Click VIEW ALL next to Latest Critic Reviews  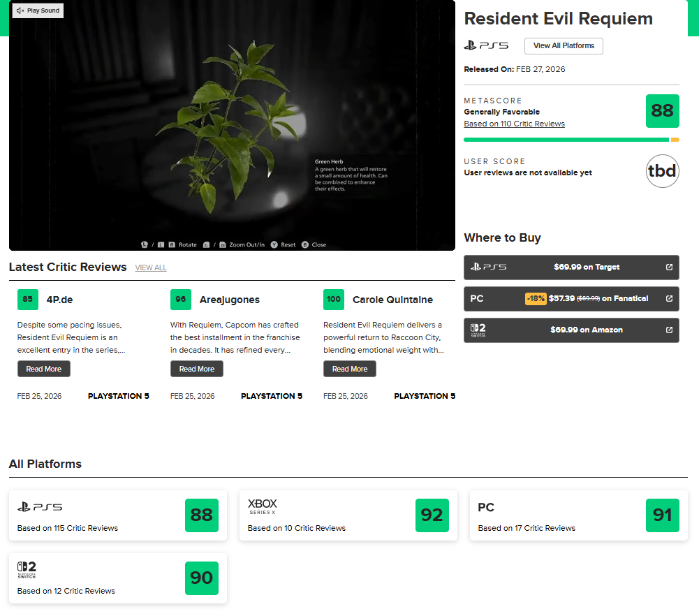point(151,267)
